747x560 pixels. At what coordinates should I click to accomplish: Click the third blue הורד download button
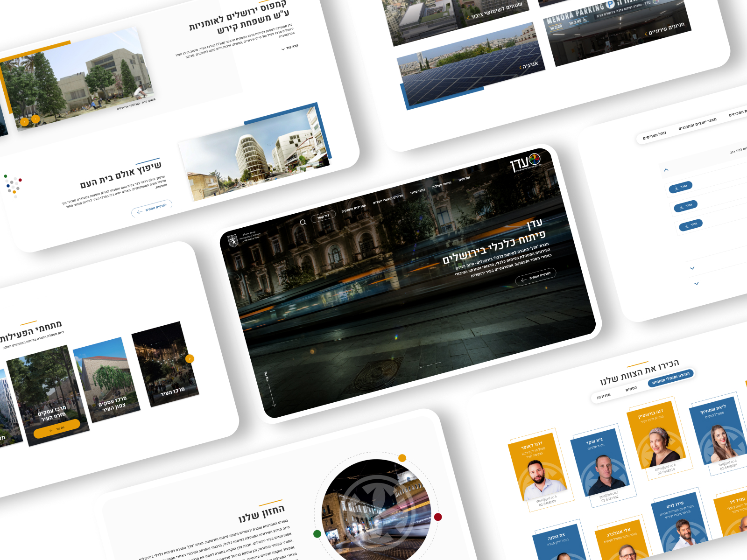[691, 225]
